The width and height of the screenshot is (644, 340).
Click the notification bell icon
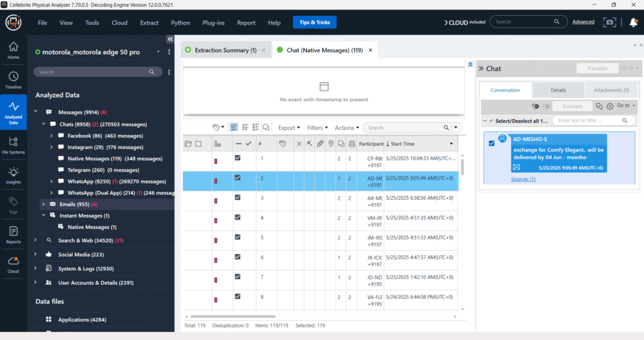click(x=633, y=23)
